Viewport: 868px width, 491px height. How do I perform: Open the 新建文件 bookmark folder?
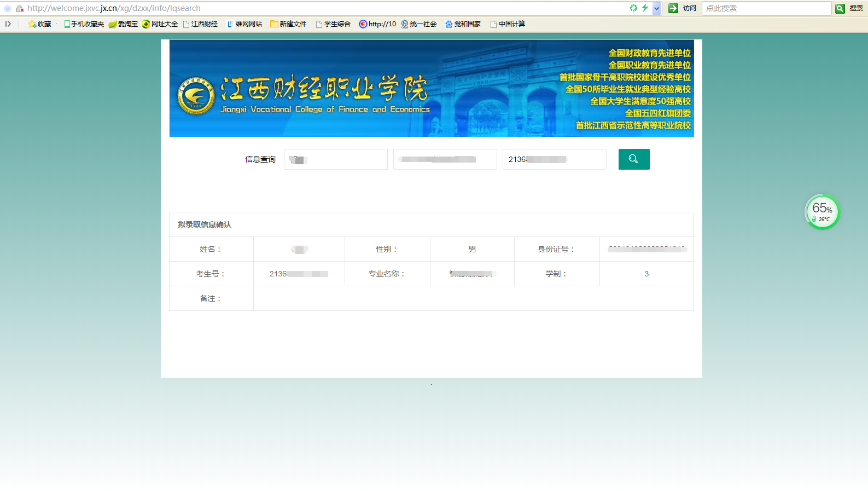pos(288,24)
